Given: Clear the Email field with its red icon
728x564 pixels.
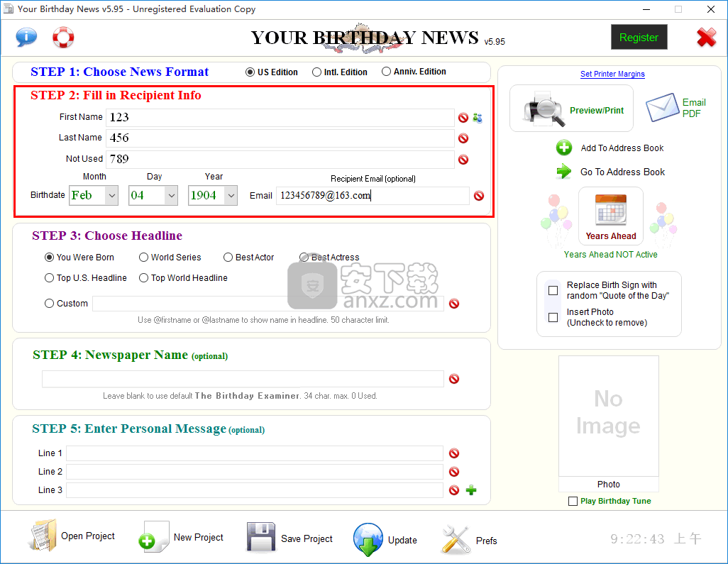Looking at the screenshot, I should (479, 196).
